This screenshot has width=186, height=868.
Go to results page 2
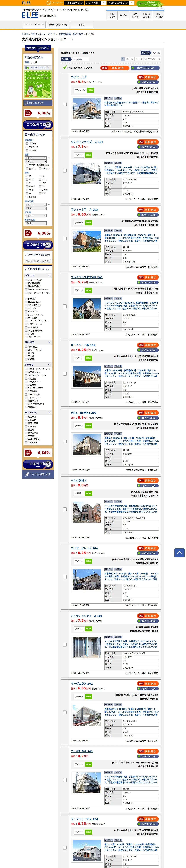click(127, 59)
